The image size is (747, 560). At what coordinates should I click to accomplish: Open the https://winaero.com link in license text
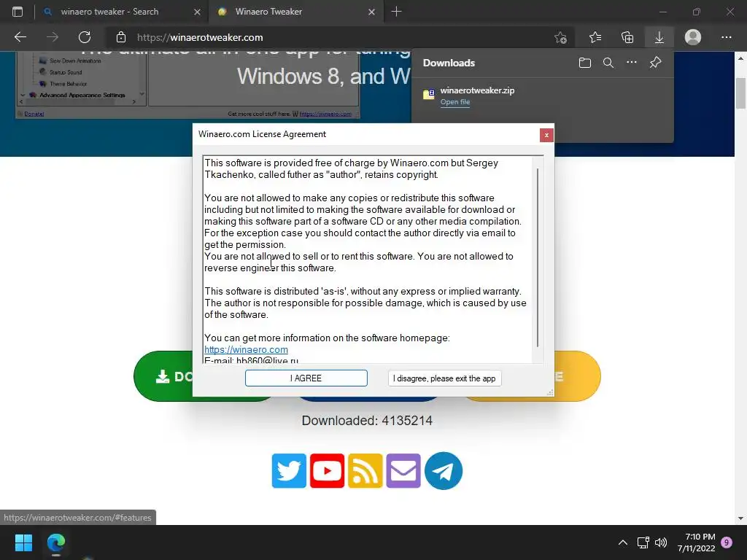[x=246, y=349]
